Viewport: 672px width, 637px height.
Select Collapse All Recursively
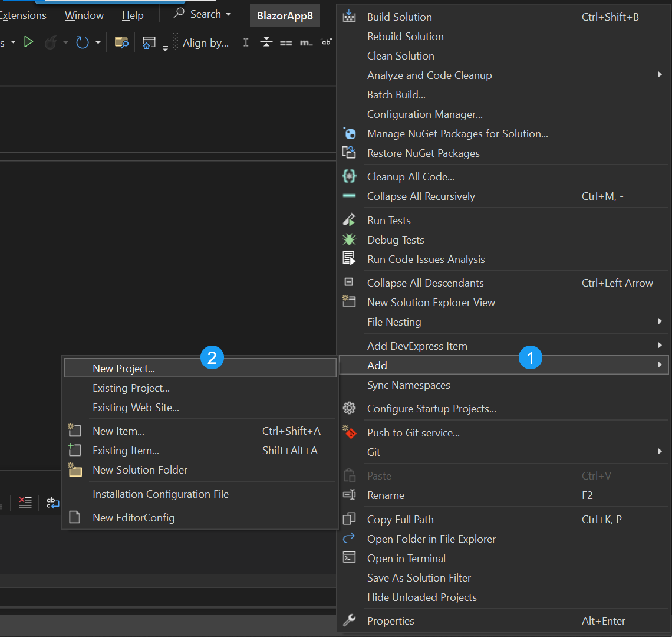point(503,196)
